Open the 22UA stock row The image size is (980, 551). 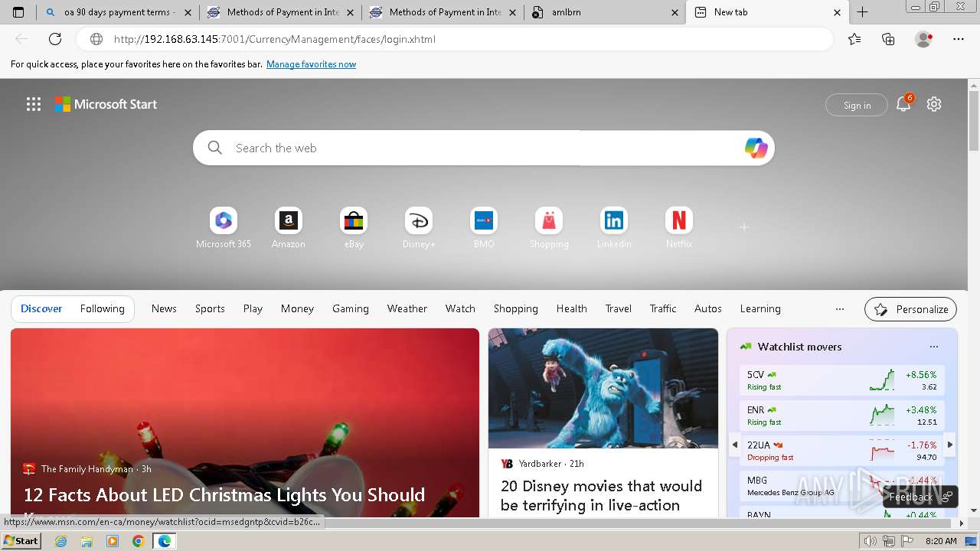tap(842, 451)
